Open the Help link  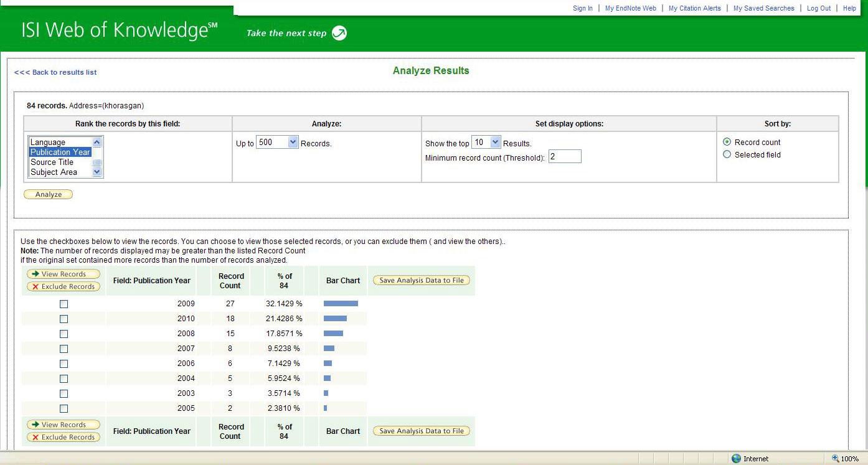tap(850, 8)
